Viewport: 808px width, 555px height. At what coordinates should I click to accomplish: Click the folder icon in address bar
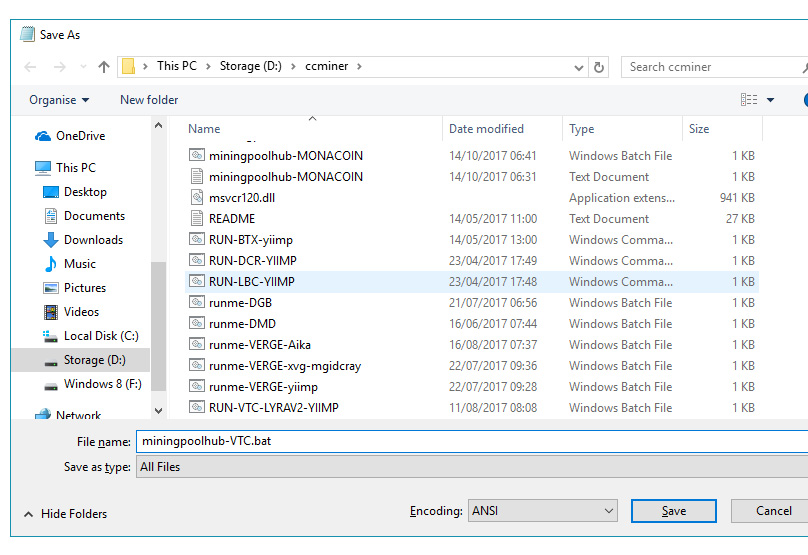(x=128, y=66)
